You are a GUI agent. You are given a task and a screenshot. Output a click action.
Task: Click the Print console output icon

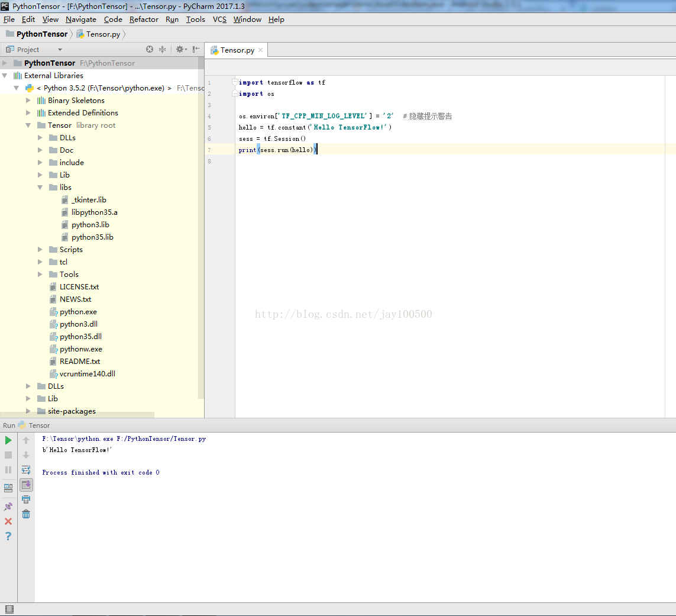click(x=26, y=499)
